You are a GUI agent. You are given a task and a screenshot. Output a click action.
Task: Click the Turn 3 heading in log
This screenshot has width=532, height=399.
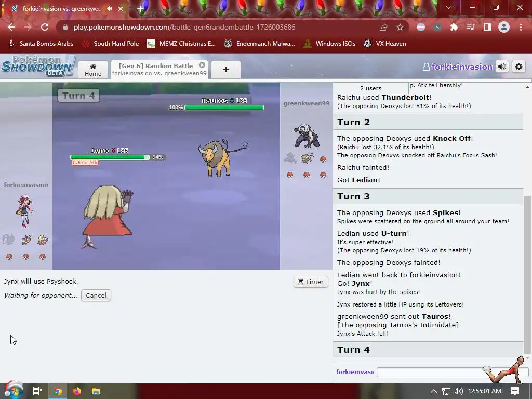353,196
